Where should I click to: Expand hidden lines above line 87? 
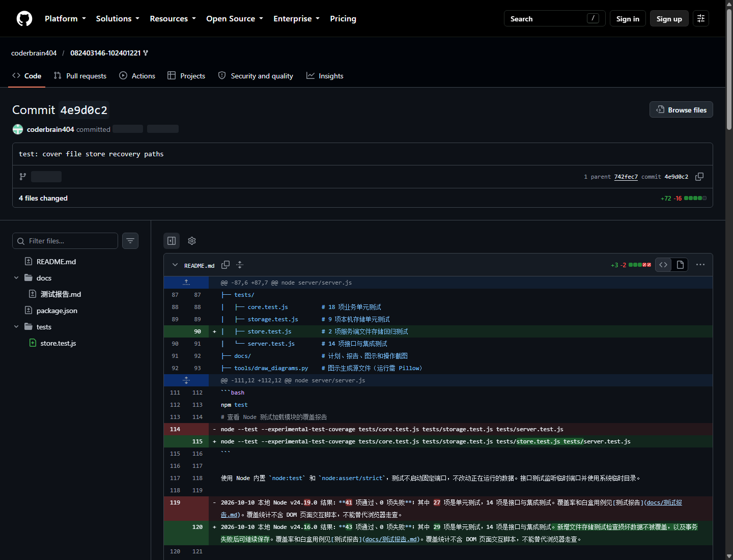[x=186, y=283]
